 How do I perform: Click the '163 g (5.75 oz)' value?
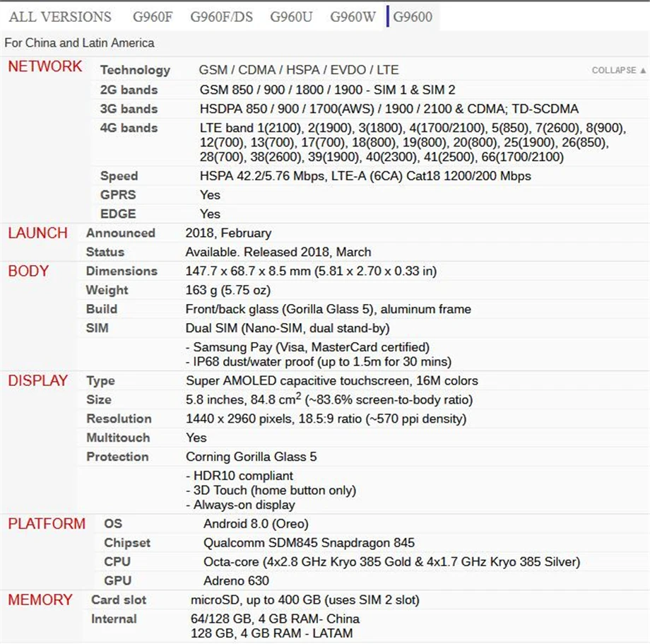[x=228, y=291]
